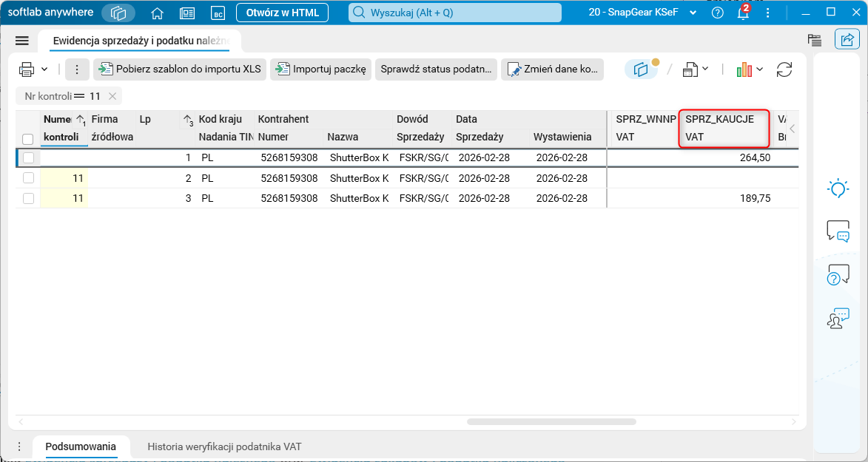Click the lightbulb tips icon in the sidebar
Viewport: 868px width, 462px height.
[838, 188]
